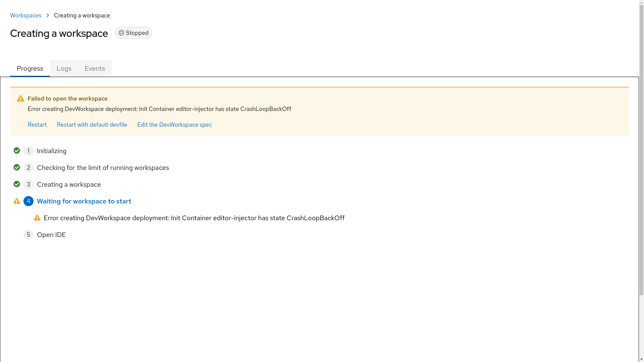The width and height of the screenshot is (644, 362).
Task: Go to Workspaces breadcrumb link
Action: 26,15
